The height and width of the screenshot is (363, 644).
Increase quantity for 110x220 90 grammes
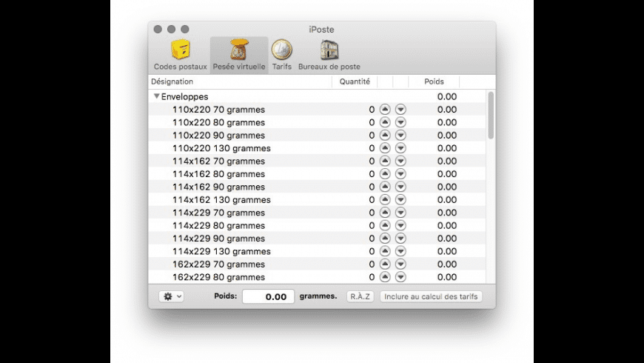385,135
